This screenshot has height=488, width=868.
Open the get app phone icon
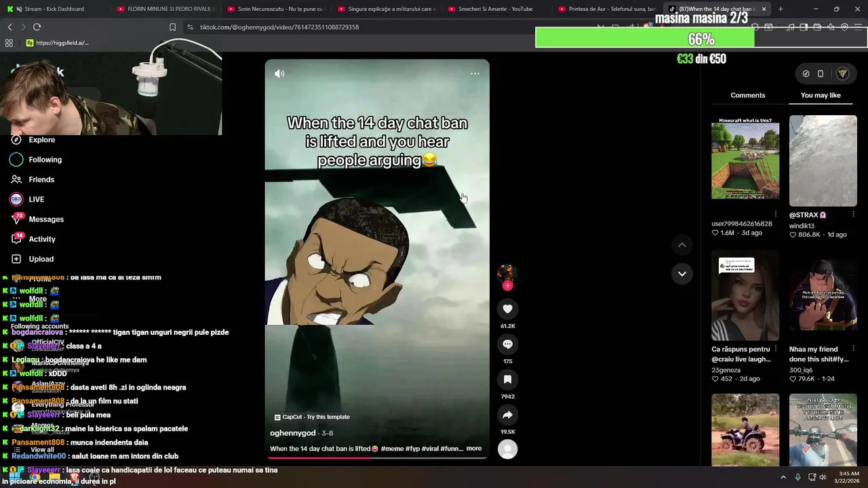[821, 74]
